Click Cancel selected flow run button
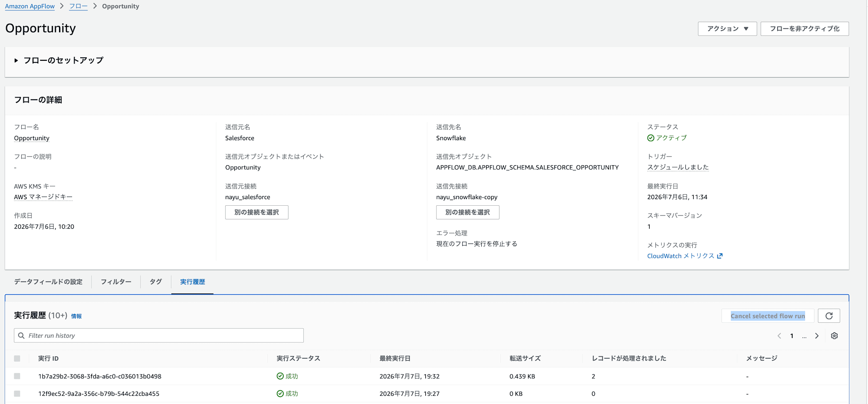Image resolution: width=868 pixels, height=404 pixels. (x=767, y=316)
